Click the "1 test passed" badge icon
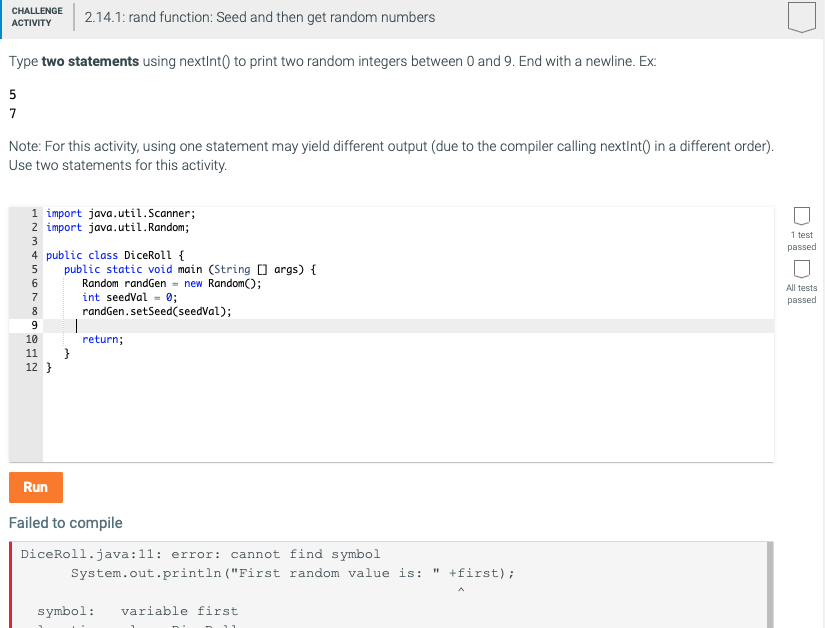Image resolution: width=825 pixels, height=628 pixels. pos(802,217)
